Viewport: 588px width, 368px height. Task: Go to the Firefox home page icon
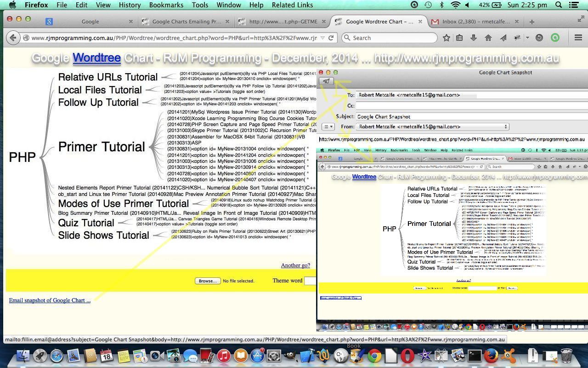[x=488, y=38]
